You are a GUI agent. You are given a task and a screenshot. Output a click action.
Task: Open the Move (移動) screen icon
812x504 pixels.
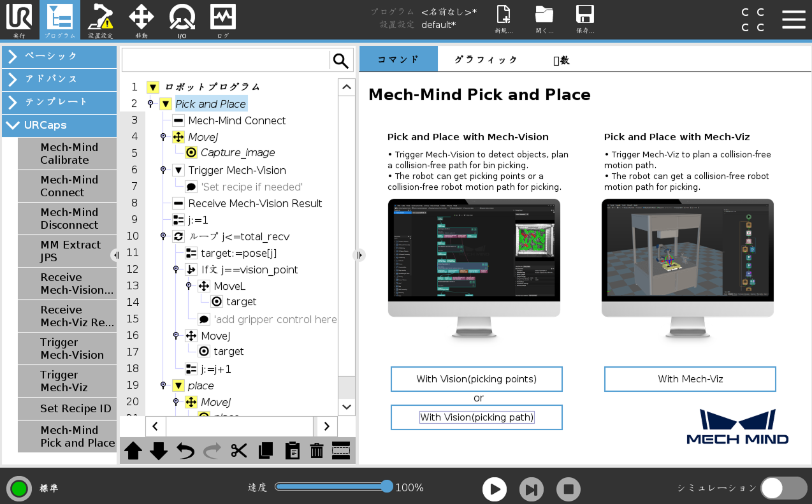click(x=141, y=20)
